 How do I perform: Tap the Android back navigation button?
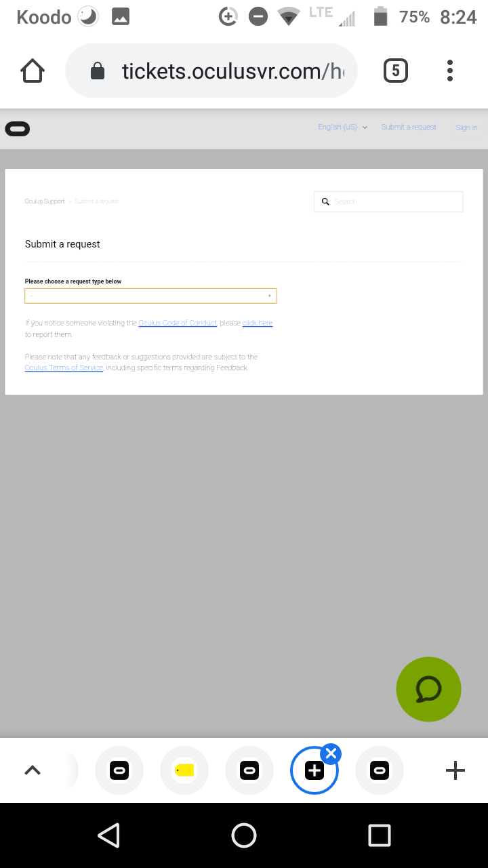pyautogui.click(x=108, y=835)
